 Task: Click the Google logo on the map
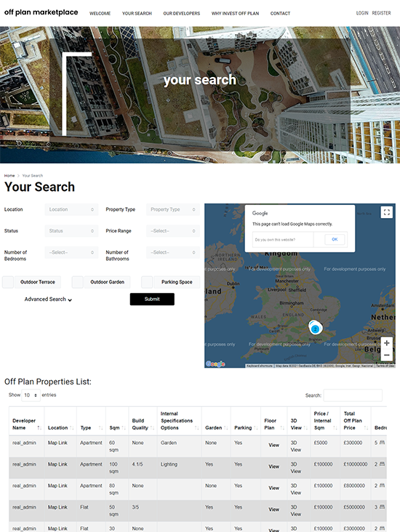click(215, 363)
